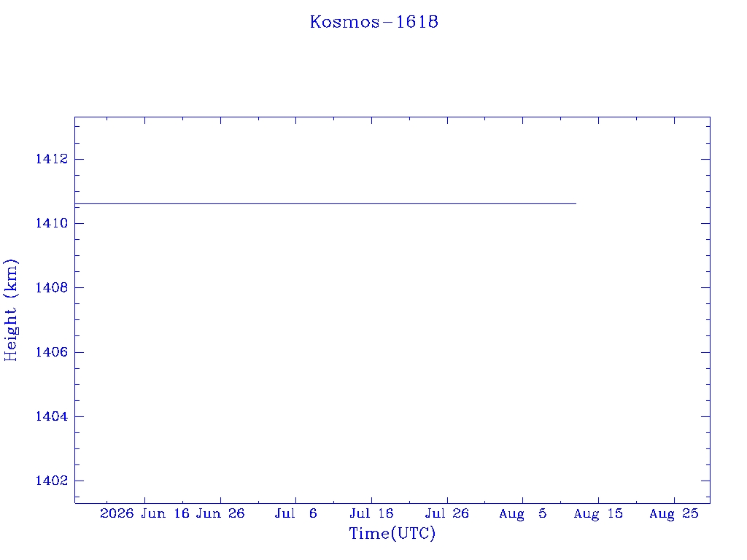Click the Aug 15 date label
The width and height of the screenshot is (747, 560).
(x=598, y=514)
